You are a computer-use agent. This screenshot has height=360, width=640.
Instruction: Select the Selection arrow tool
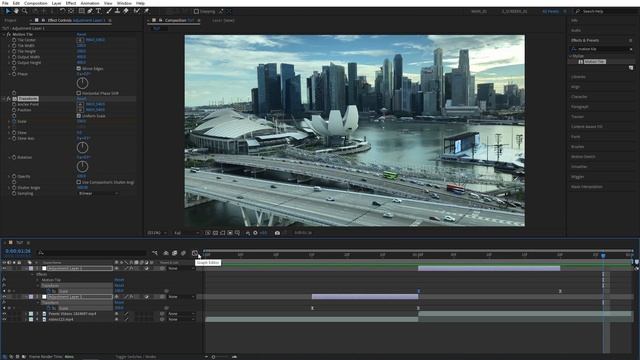coord(8,11)
